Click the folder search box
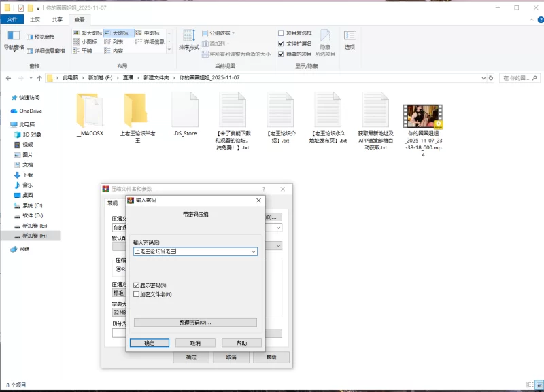This screenshot has width=544, height=392. (520, 78)
